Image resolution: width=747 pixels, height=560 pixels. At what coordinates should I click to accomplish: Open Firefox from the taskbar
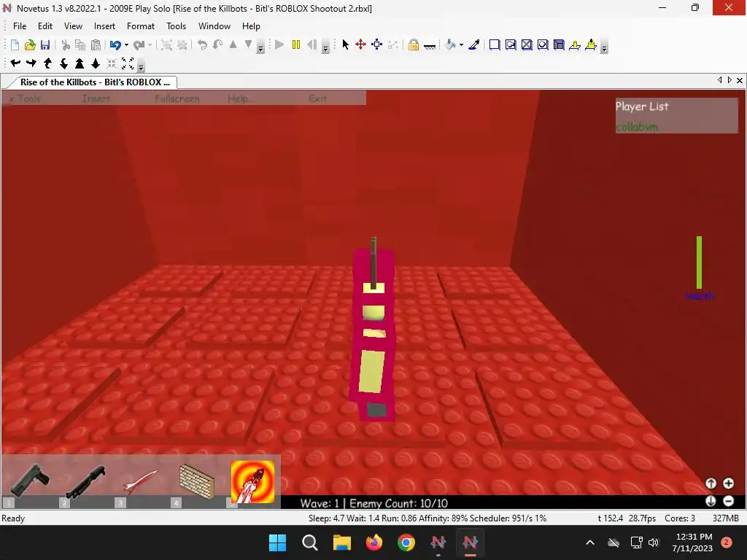(x=374, y=542)
